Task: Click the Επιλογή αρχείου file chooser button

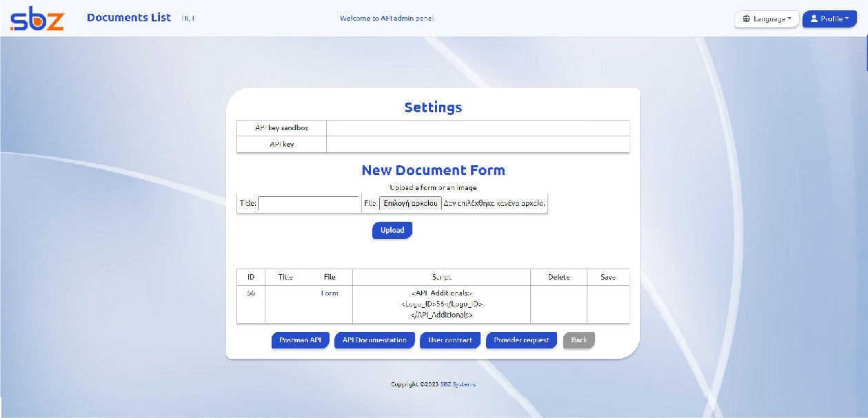Action: [x=410, y=203]
